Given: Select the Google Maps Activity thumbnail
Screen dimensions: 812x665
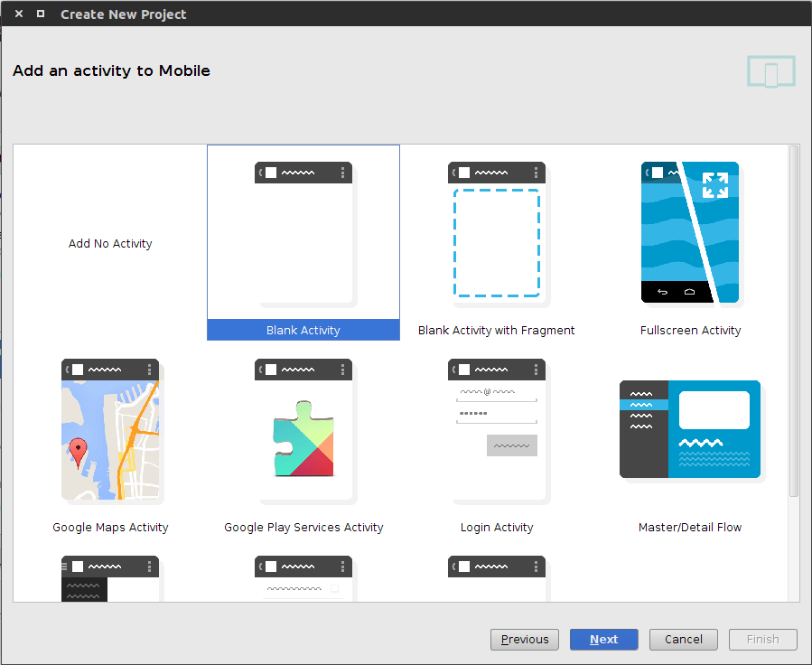Looking at the screenshot, I should tap(110, 430).
